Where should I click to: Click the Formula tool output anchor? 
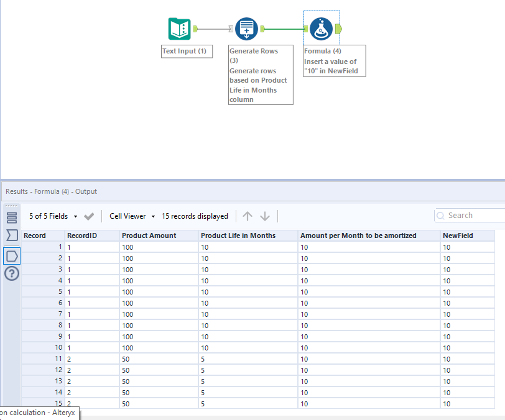click(x=338, y=29)
